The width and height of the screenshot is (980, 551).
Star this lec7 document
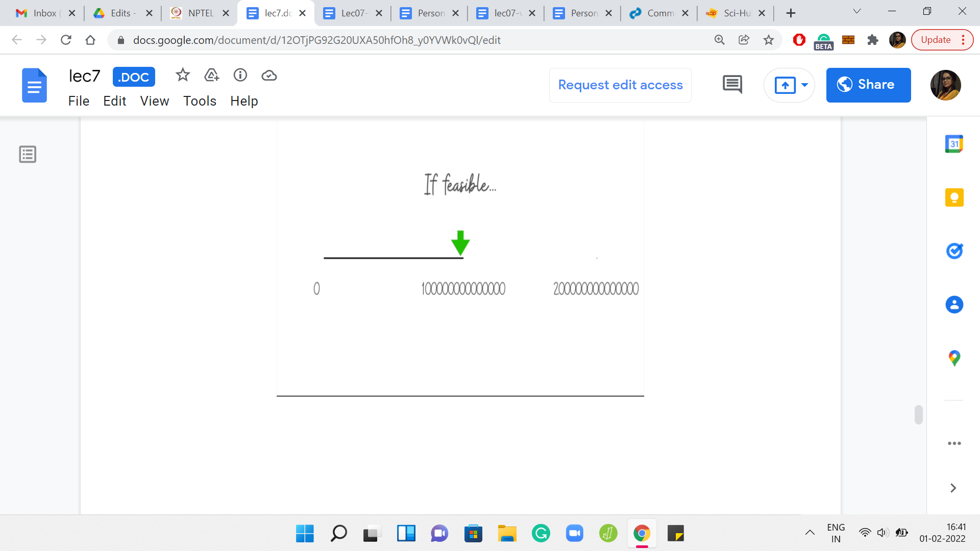[x=182, y=76]
